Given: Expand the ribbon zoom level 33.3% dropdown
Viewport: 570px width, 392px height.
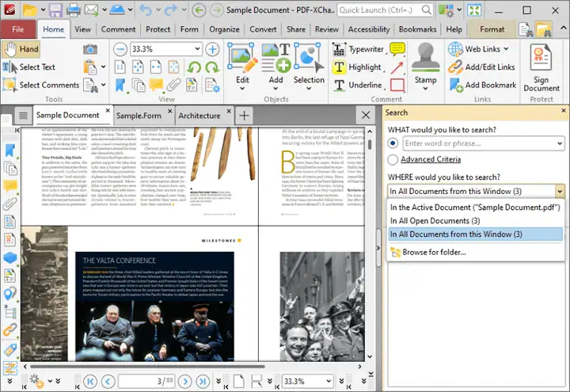Looking at the screenshot, I should [197, 49].
